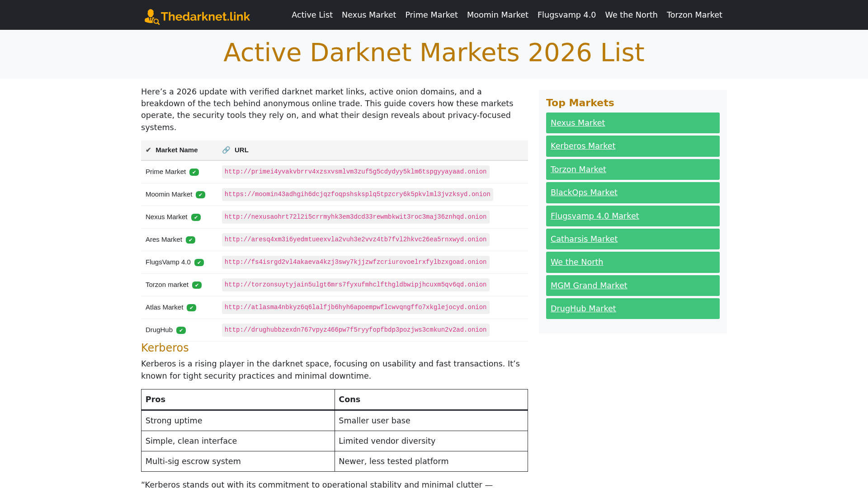Click the "Simple, clean interface" cell
The image size is (868, 488).
[x=238, y=441]
